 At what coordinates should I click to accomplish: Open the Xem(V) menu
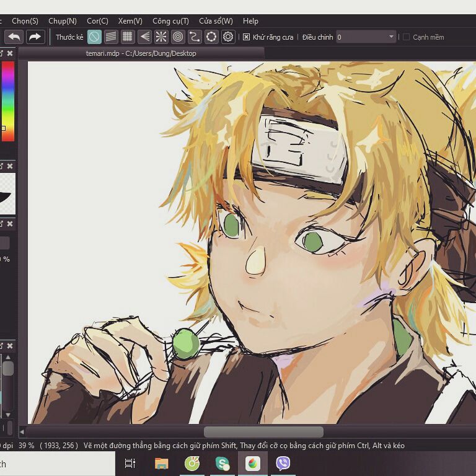click(130, 21)
